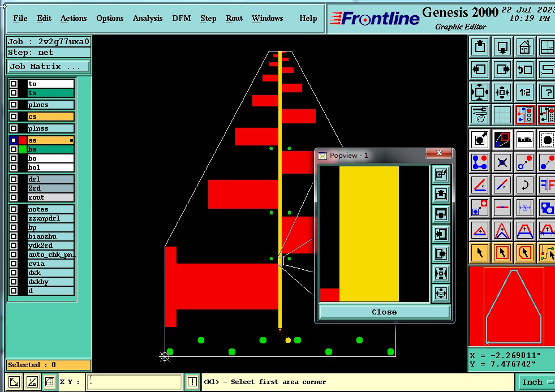Click the rotate arrow tool icon

point(524,185)
